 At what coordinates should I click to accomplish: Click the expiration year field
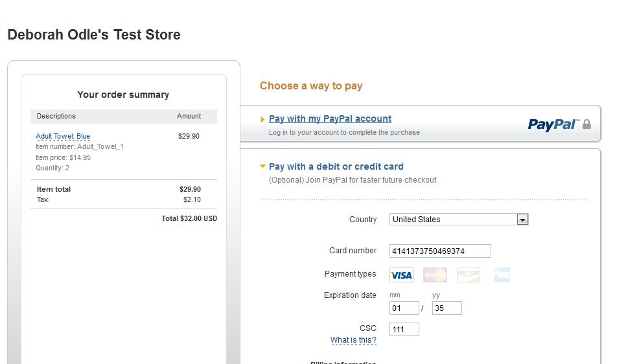[446, 308]
